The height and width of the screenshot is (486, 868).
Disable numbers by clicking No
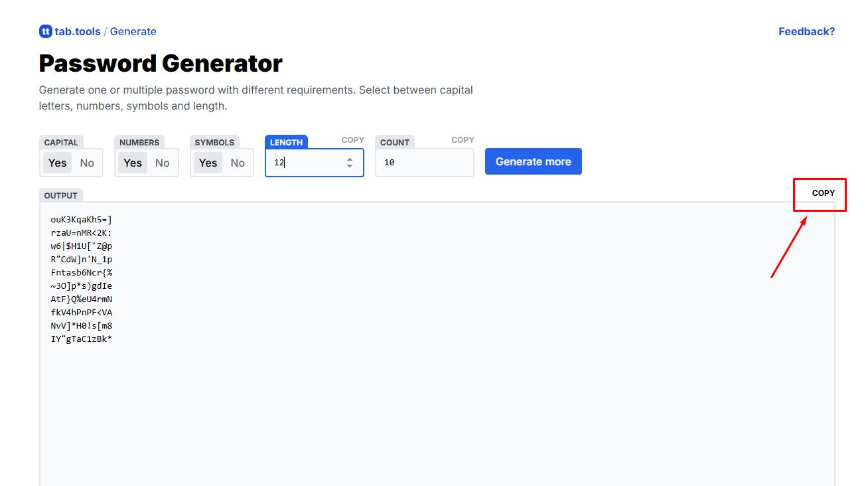pos(162,162)
